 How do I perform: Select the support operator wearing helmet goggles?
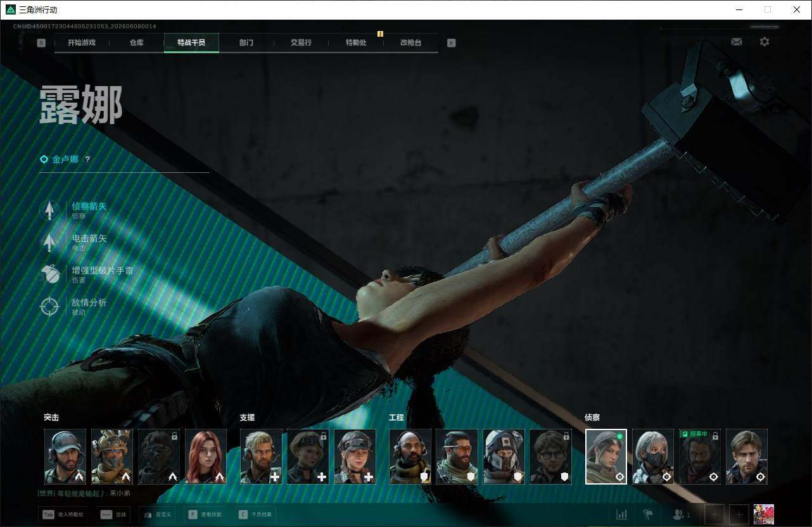coord(355,457)
